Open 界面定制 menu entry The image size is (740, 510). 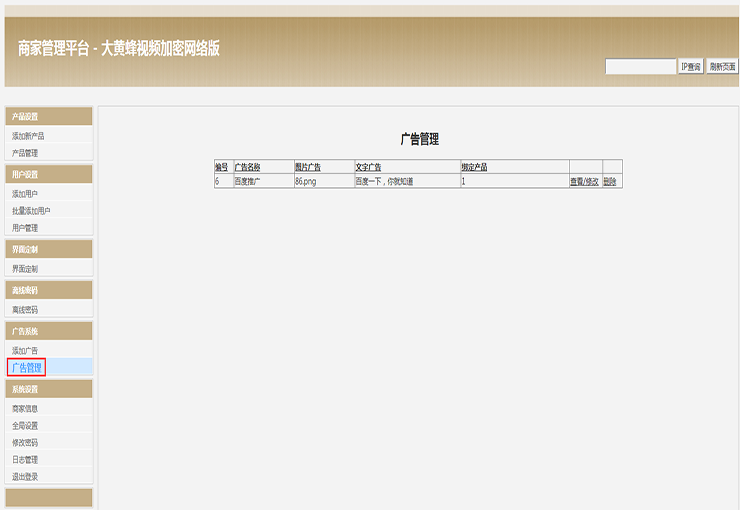pyautogui.click(x=25, y=269)
